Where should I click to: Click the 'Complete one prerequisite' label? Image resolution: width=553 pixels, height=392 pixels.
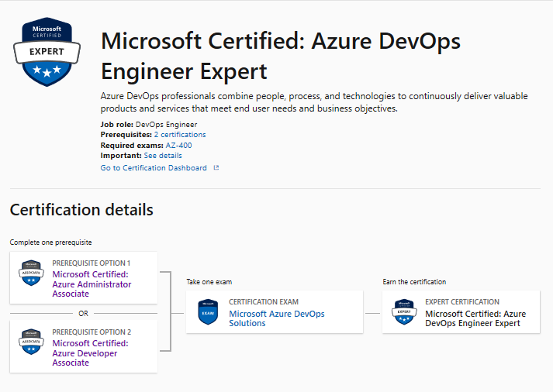tap(50, 242)
